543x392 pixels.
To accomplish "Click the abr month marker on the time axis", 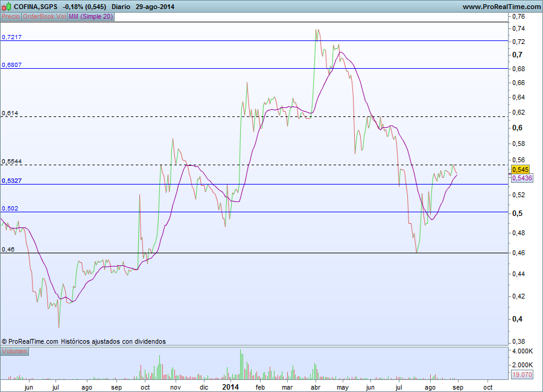I will click(x=316, y=387).
